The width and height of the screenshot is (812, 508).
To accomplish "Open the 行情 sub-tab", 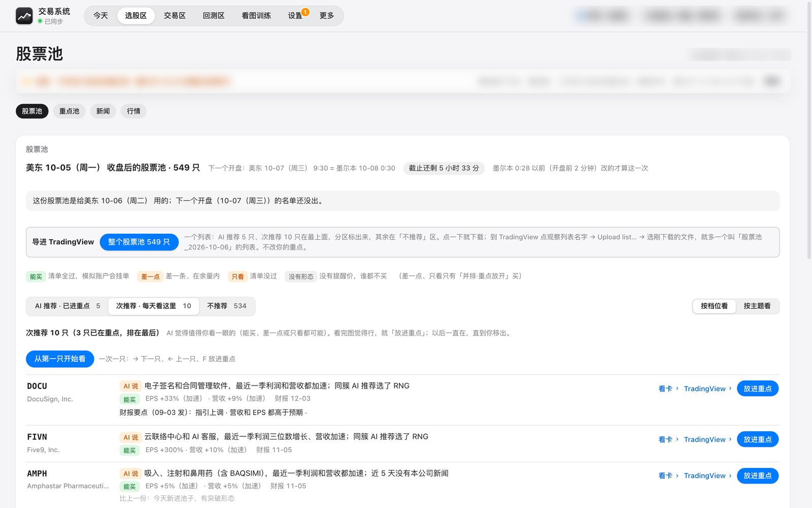I will (133, 111).
